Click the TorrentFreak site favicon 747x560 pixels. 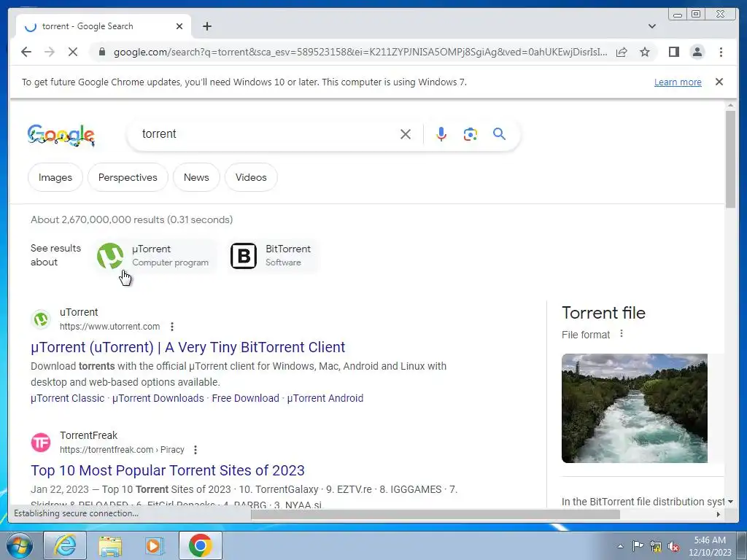click(41, 443)
